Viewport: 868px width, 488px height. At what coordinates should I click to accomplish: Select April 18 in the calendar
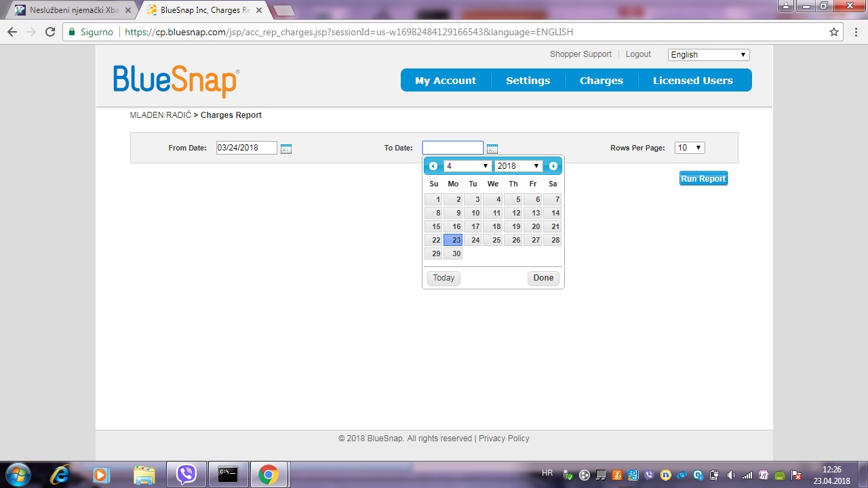(x=493, y=226)
